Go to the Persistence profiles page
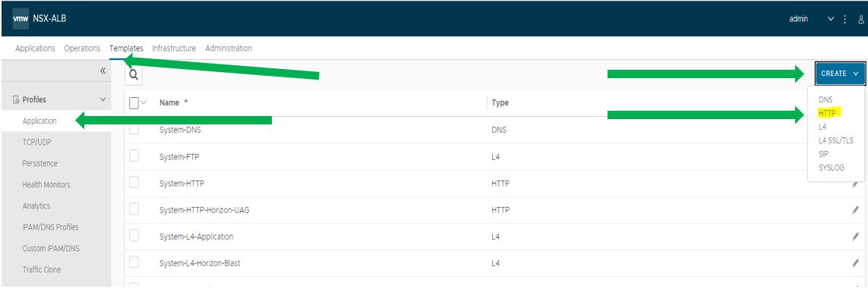The width and height of the screenshot is (868, 292). (39, 164)
